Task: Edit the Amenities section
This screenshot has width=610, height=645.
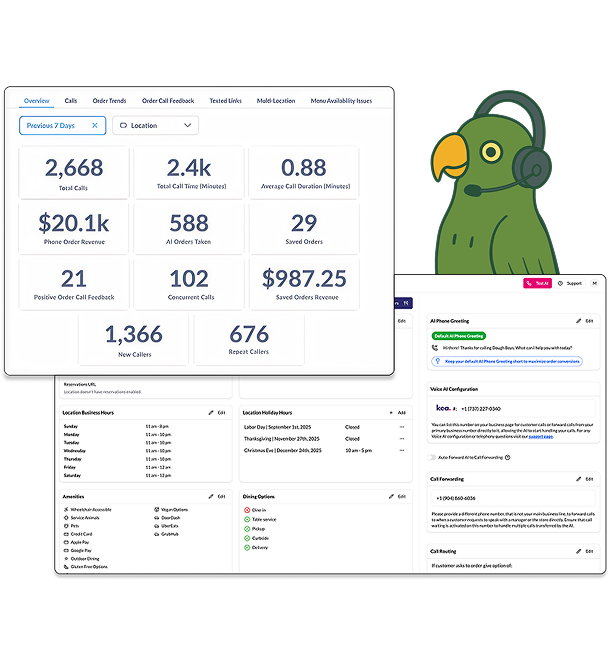Action: click(x=217, y=496)
